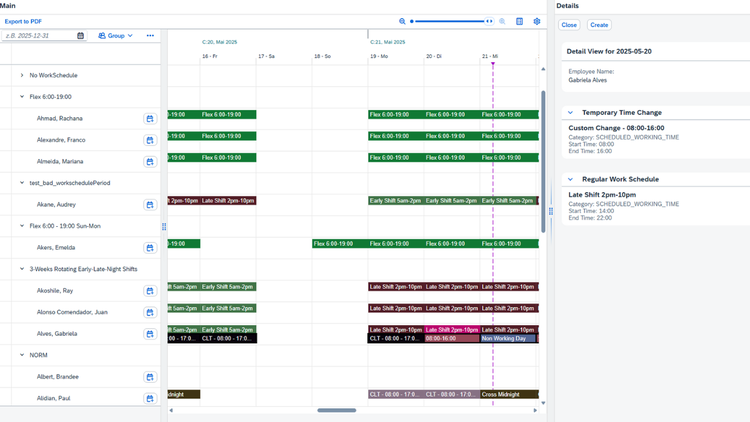
Task: Click the 16 - Fr day header
Action: (x=210, y=56)
